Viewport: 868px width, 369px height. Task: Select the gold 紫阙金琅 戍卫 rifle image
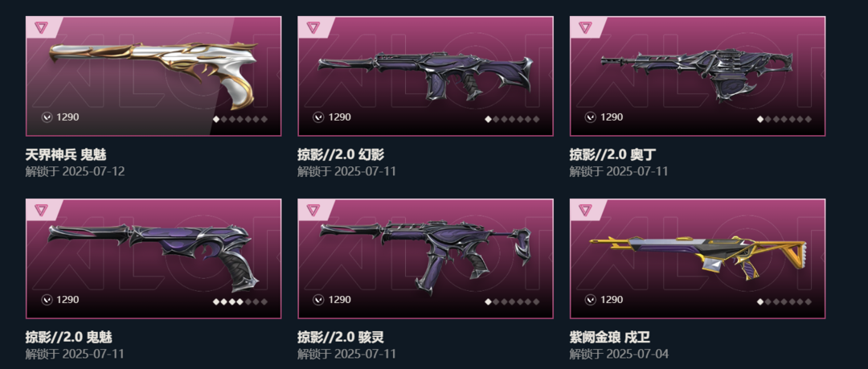(698, 257)
